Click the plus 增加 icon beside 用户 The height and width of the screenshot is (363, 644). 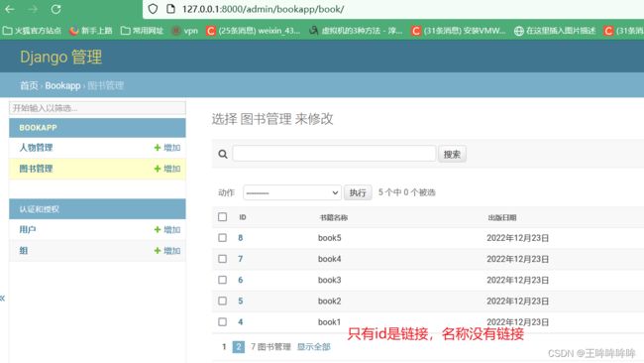click(x=158, y=230)
